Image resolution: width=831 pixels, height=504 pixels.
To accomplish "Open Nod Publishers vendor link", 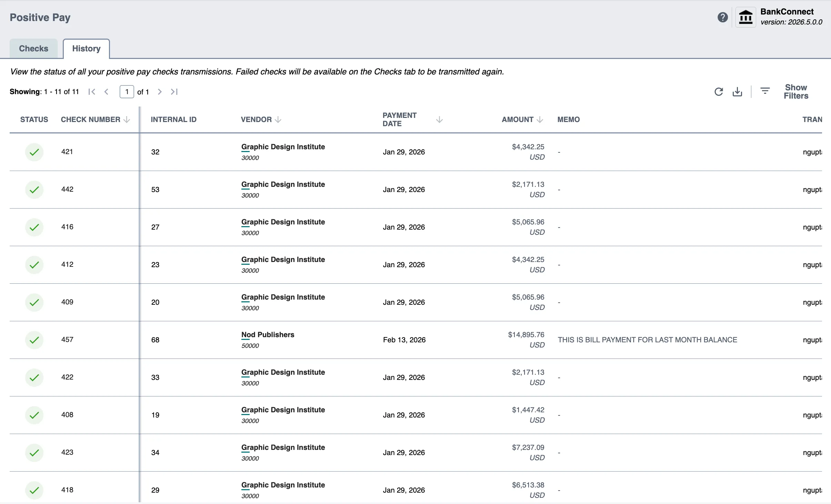I will click(268, 335).
